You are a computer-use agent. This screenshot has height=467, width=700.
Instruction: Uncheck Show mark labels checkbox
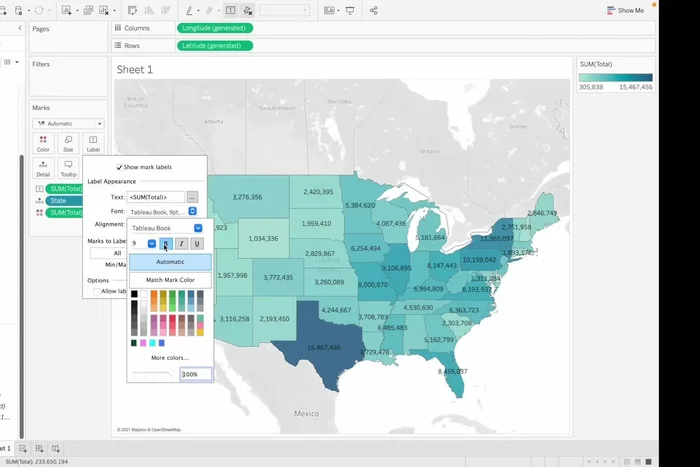120,167
